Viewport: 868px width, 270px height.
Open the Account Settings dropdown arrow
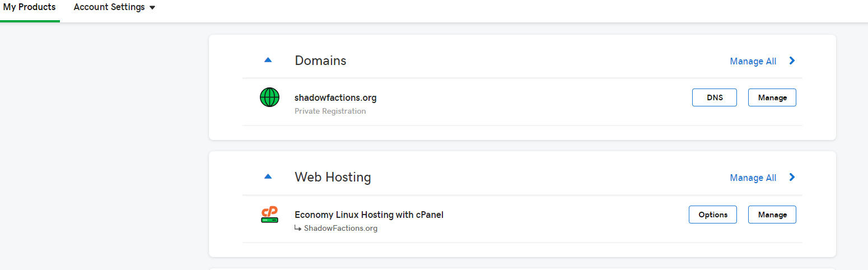[152, 8]
